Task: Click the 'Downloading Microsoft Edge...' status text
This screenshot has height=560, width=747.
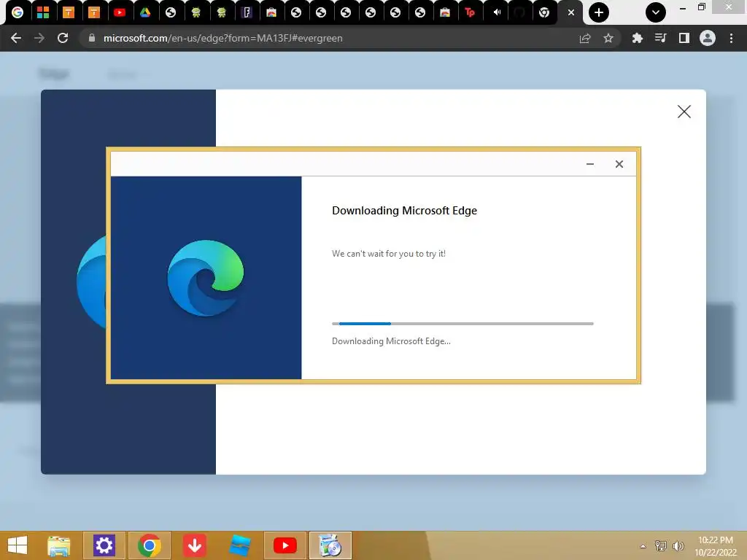Action: click(x=391, y=341)
